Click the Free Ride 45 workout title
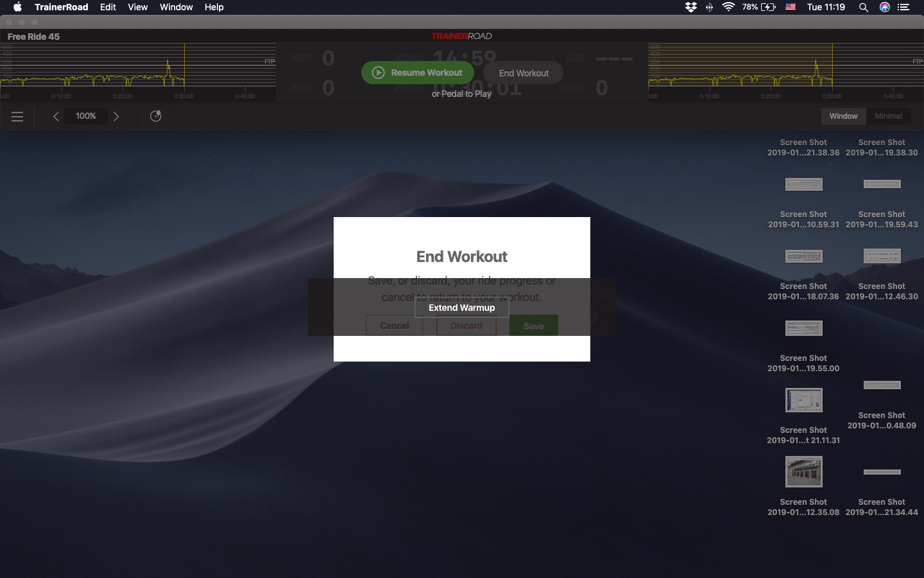 coord(33,37)
